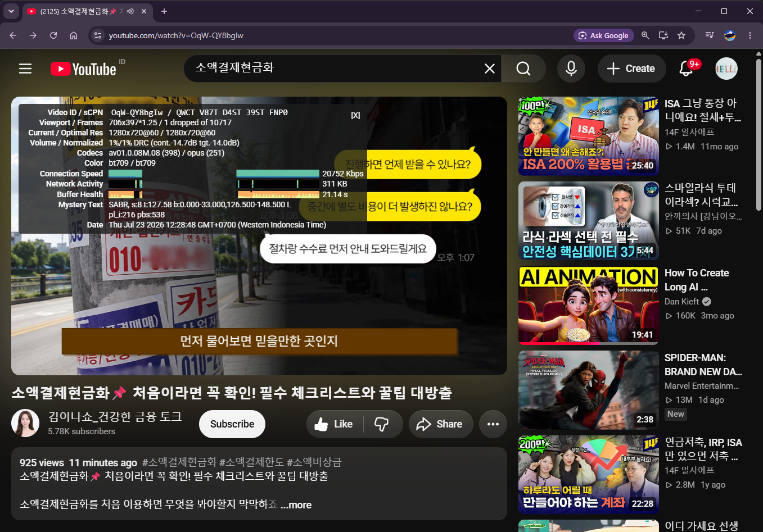This screenshot has height=532, width=763.
Task: Dislike this video
Action: 382,424
